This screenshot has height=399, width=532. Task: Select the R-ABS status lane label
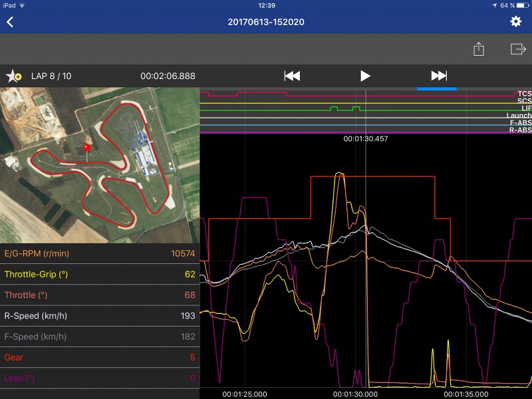(x=521, y=130)
